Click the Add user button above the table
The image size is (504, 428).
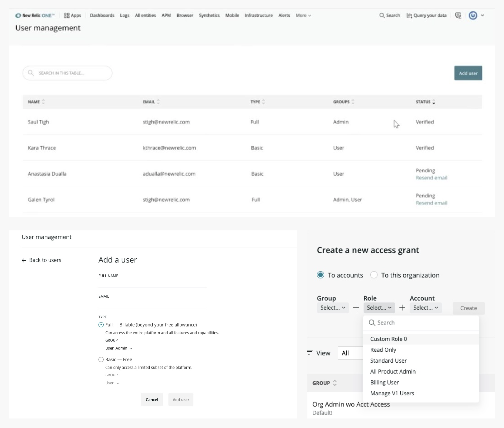click(468, 73)
